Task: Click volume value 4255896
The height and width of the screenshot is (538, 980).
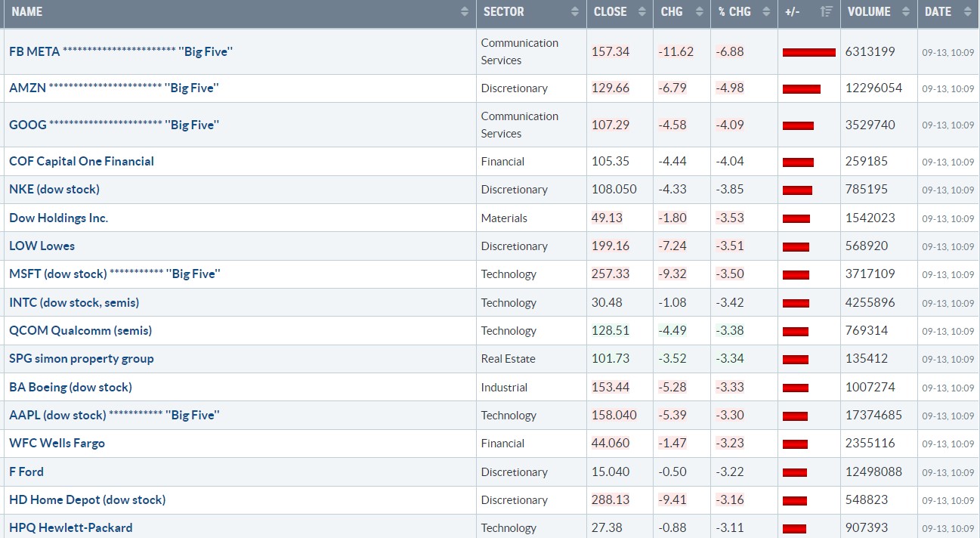Action: pos(870,302)
